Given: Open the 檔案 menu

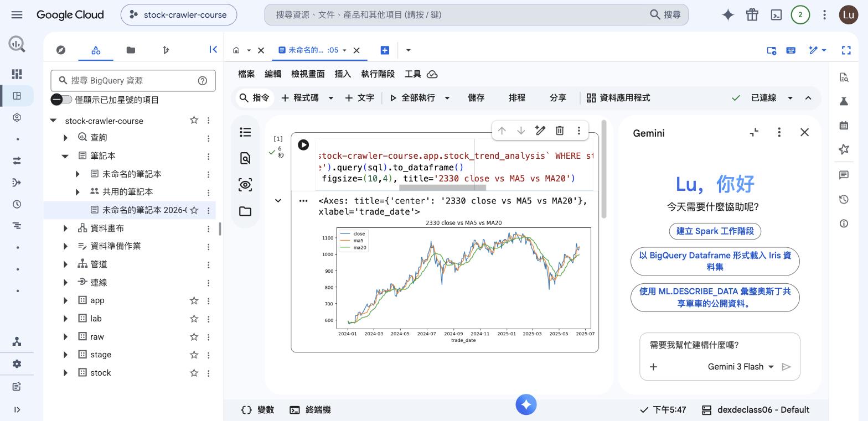Looking at the screenshot, I should [x=246, y=74].
